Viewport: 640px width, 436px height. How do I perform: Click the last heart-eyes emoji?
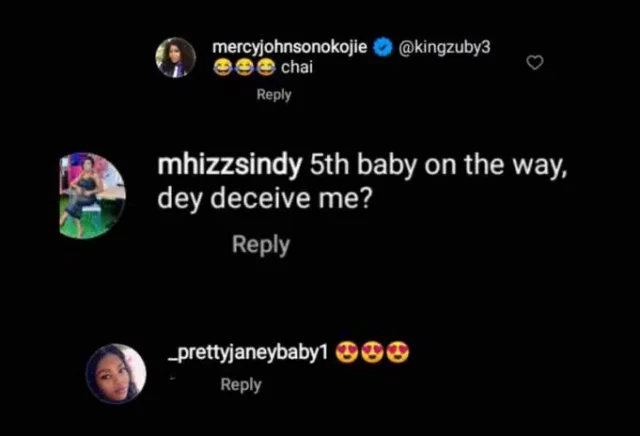click(x=397, y=353)
